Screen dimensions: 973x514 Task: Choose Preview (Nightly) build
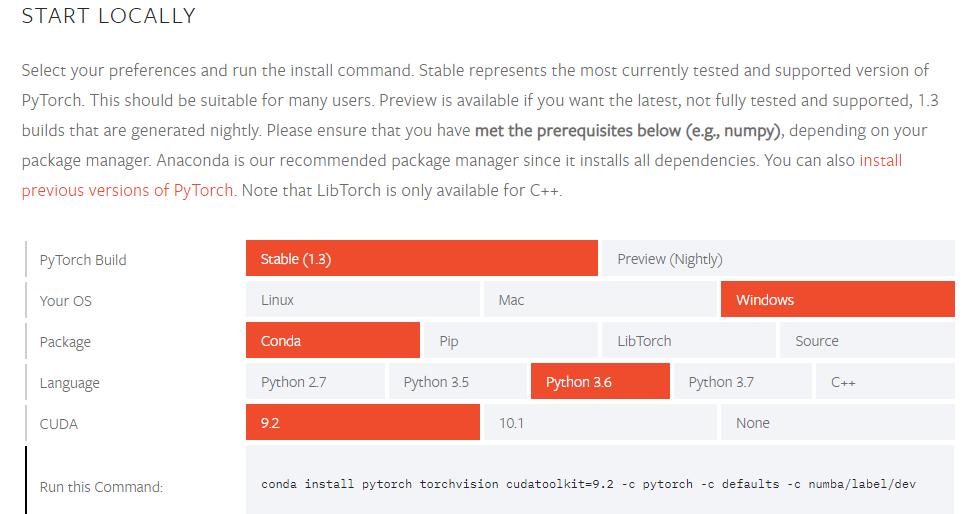pyautogui.click(x=777, y=259)
